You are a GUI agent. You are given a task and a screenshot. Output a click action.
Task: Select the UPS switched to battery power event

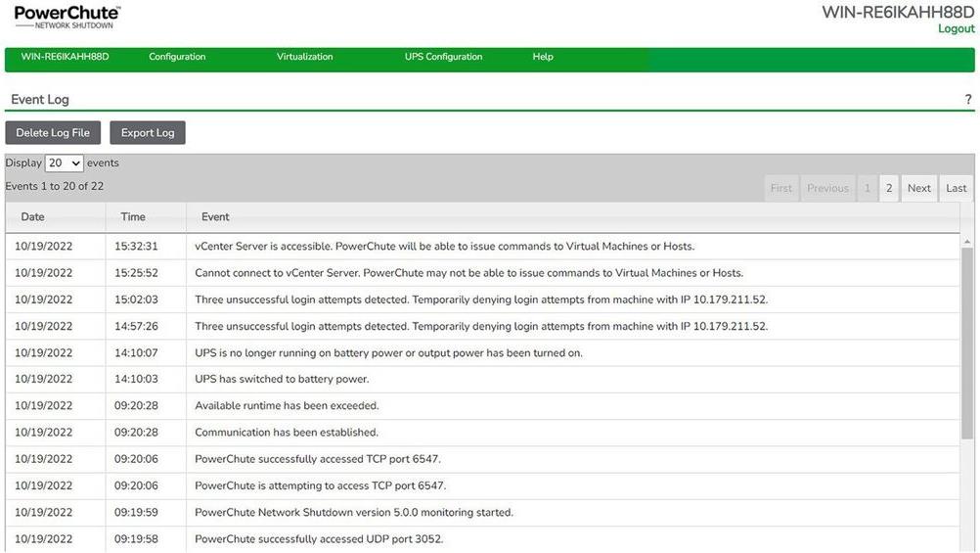pyautogui.click(x=282, y=379)
